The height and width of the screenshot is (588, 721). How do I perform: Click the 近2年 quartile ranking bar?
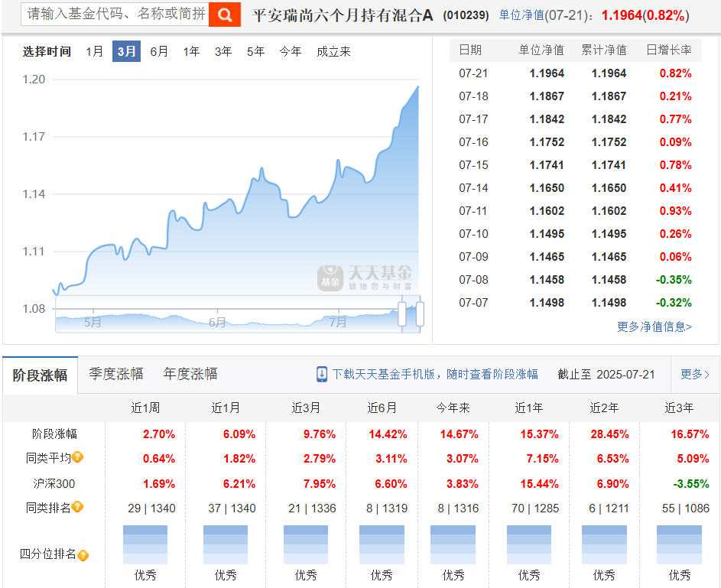pos(604,544)
